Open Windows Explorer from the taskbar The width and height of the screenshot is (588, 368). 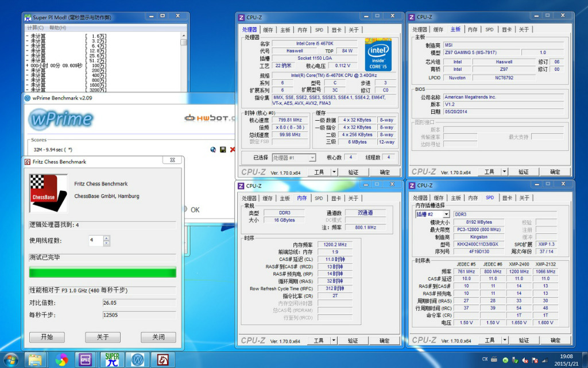[x=35, y=360]
